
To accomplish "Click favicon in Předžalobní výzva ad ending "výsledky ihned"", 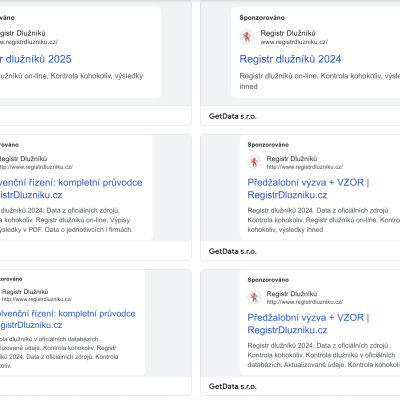I will (x=254, y=162).
